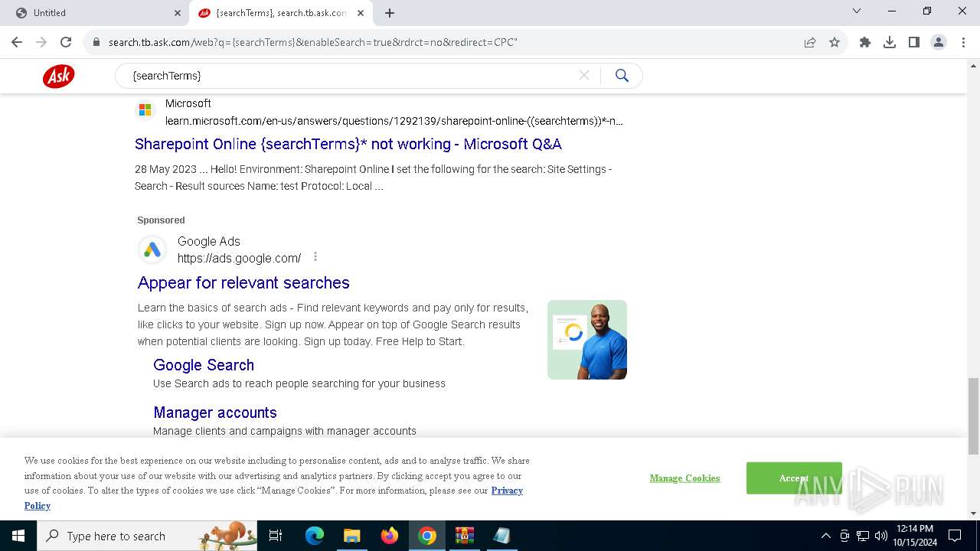Open network icon in system tray
The height and width of the screenshot is (551, 980).
[863, 536]
